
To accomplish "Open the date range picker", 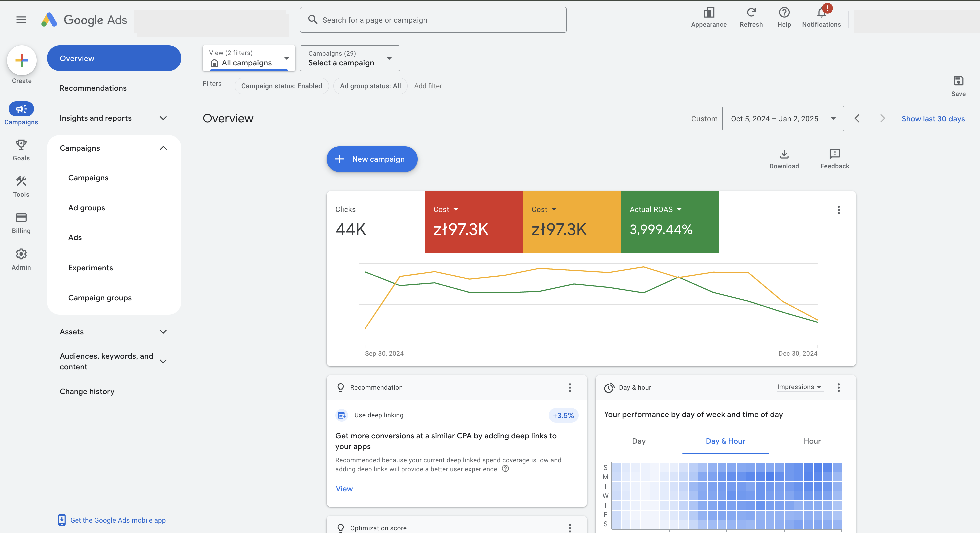I will click(783, 119).
